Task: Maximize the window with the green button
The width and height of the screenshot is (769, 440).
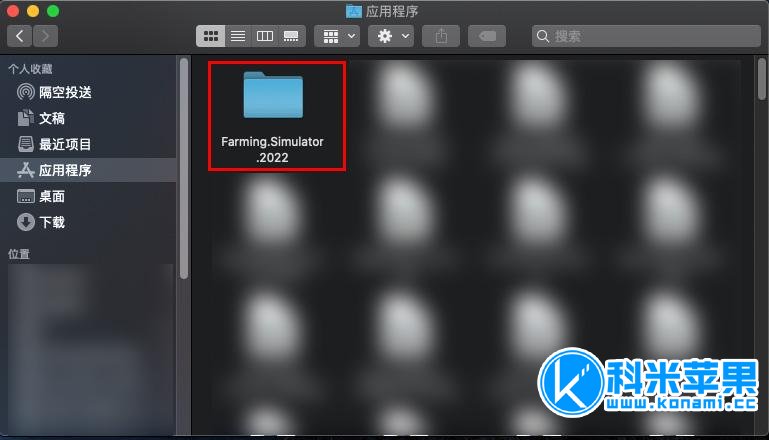Action: 53,11
